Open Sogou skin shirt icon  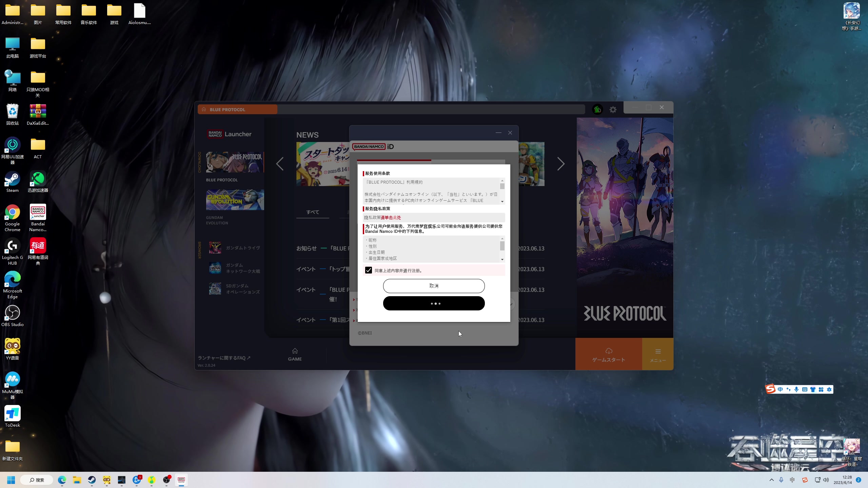point(813,389)
